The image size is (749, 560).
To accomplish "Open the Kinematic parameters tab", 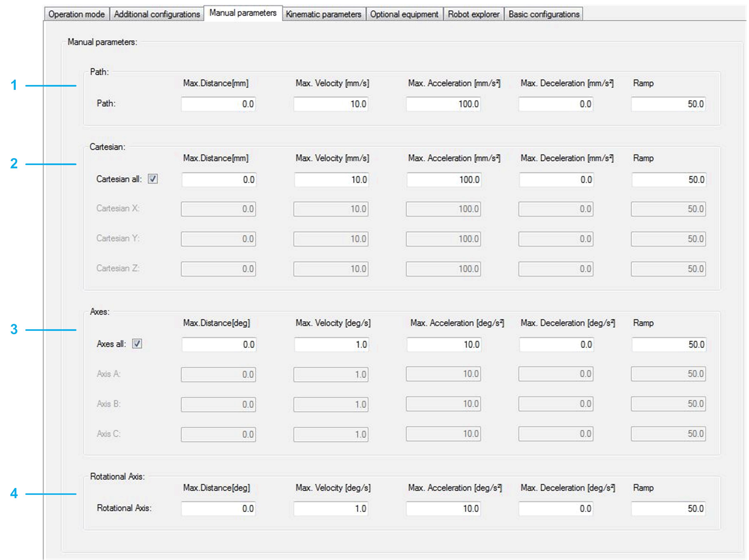I will click(324, 14).
